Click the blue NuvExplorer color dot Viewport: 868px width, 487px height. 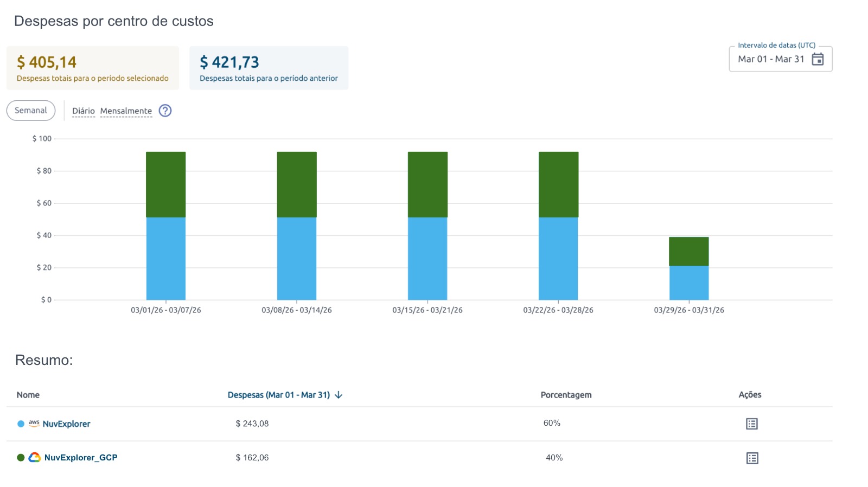coord(21,424)
